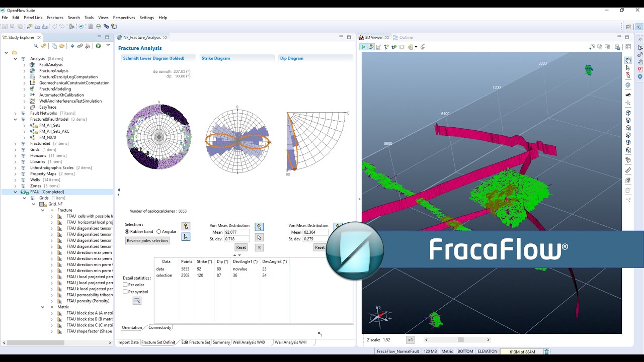Click the Z scale 1:1 reset button
Image resolution: width=644 pixels, height=362 pixels.
click(x=411, y=340)
